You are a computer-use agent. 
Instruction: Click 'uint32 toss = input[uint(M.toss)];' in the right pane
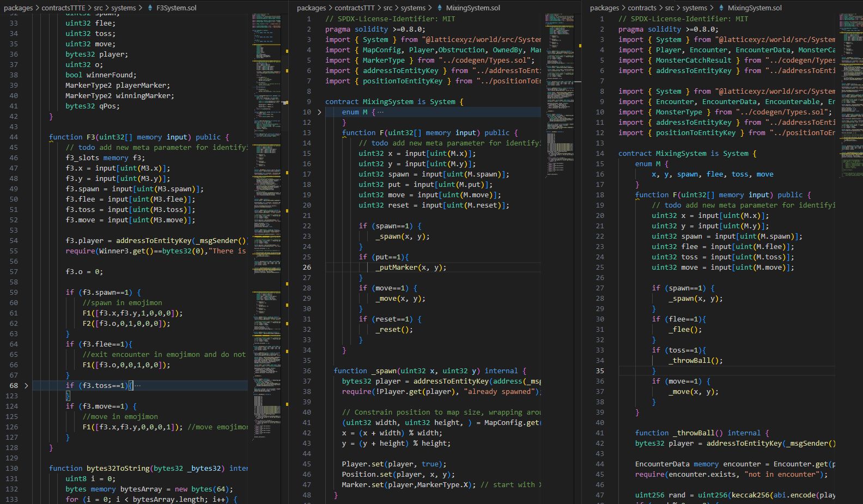723,257
